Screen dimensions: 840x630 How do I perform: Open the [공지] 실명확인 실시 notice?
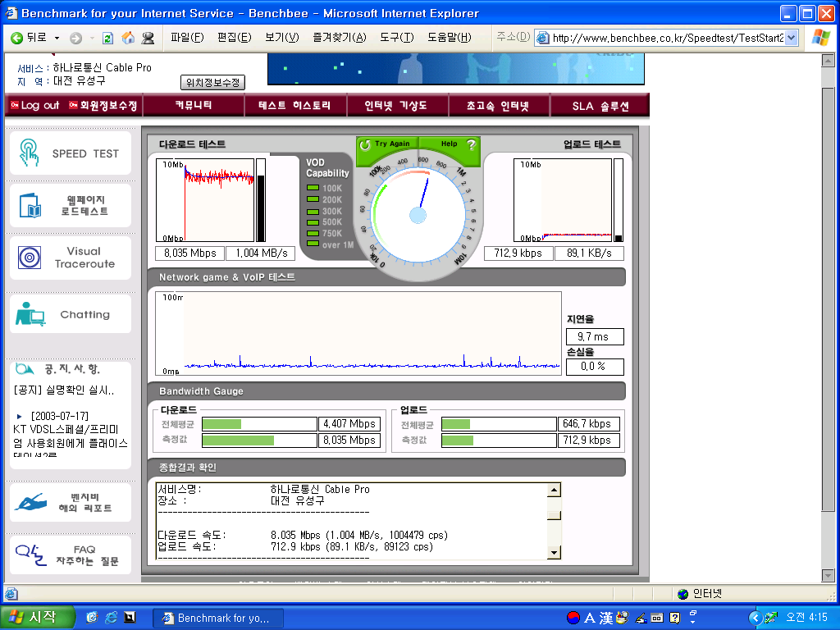(x=64, y=390)
